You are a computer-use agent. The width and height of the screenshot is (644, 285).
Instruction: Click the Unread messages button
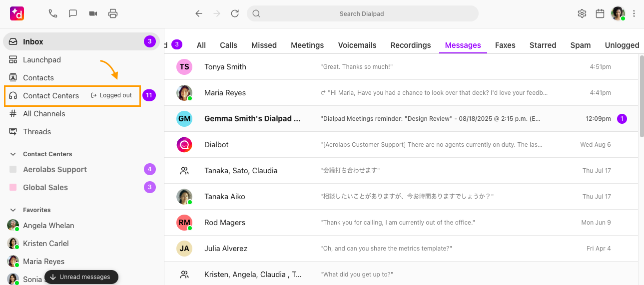81,277
